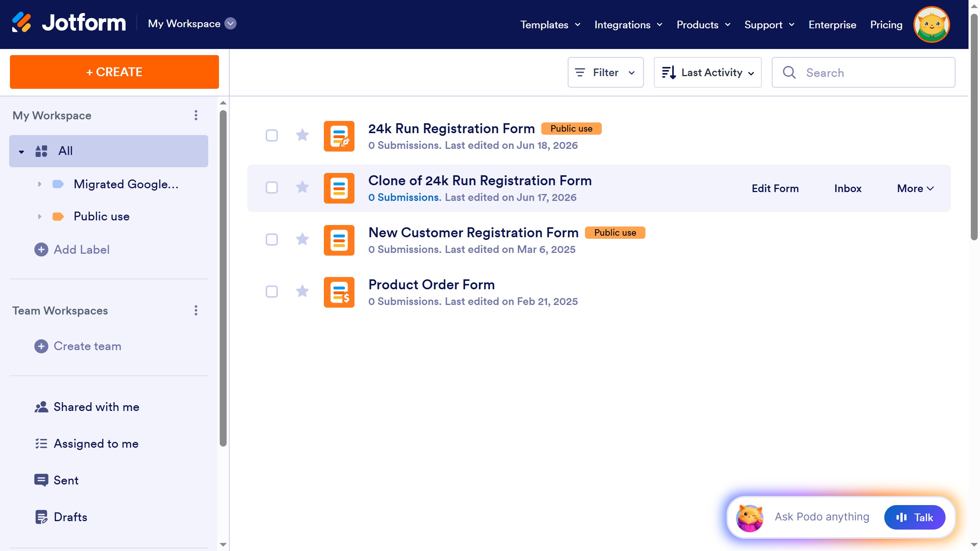The image size is (980, 551).
Task: Click the page vertical scrollbar thumb
Action: [974, 126]
